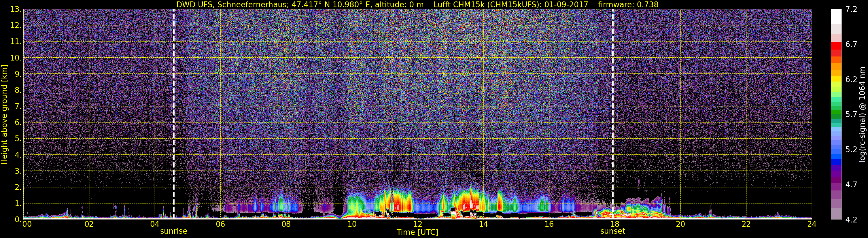868x238 pixels.
Task: Click the colorbar tick value 6.7
Action: tap(851, 44)
